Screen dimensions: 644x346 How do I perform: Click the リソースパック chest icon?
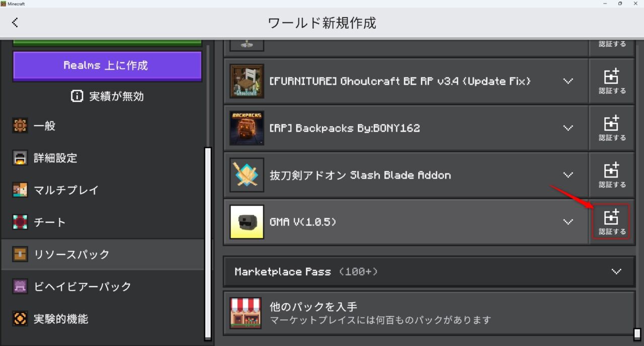point(20,254)
